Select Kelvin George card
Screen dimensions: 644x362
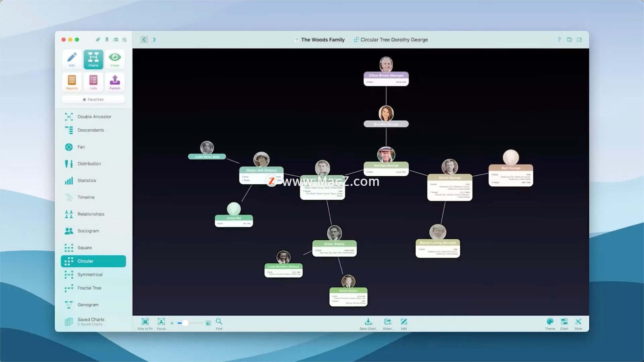(450, 187)
